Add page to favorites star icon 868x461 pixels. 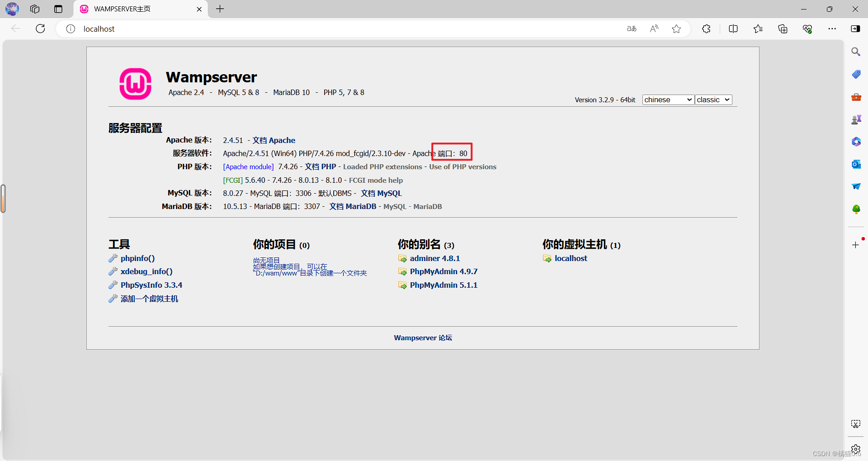click(x=676, y=29)
